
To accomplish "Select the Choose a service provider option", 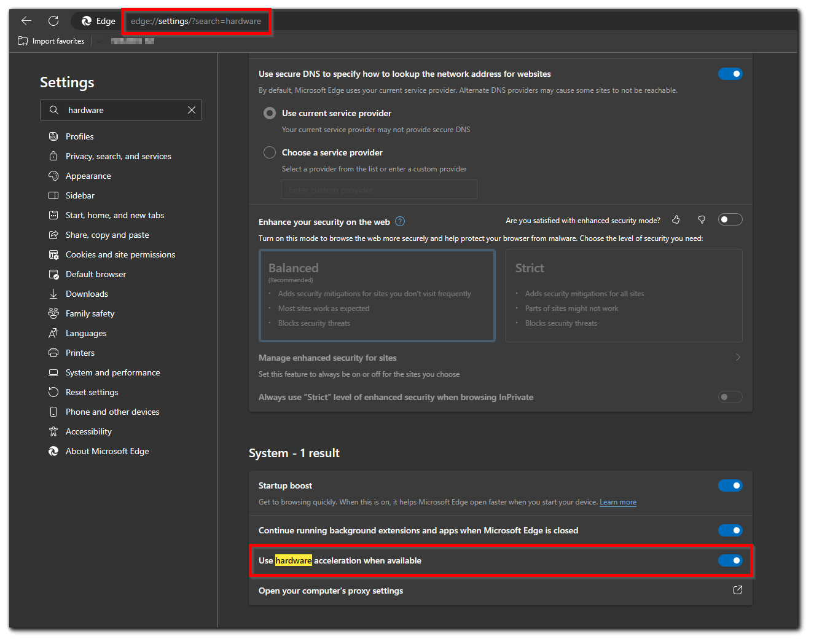I will [269, 152].
